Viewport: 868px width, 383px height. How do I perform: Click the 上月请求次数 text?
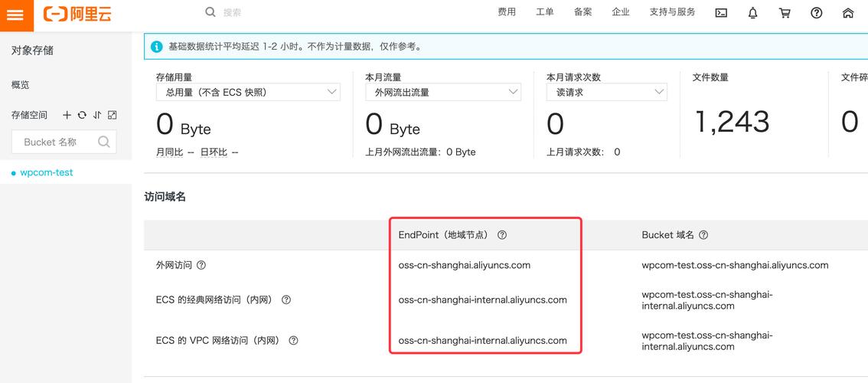point(583,152)
